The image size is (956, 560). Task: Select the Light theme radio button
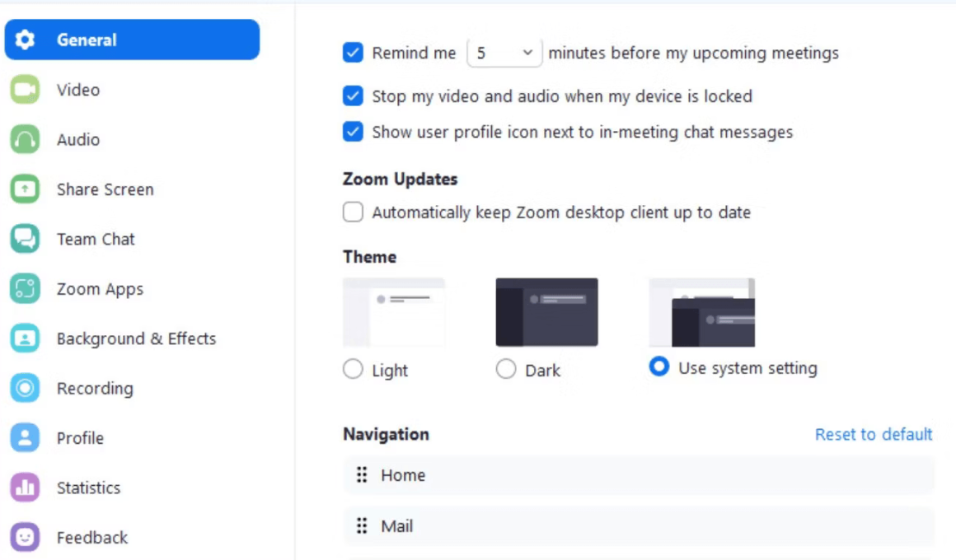[x=353, y=369]
